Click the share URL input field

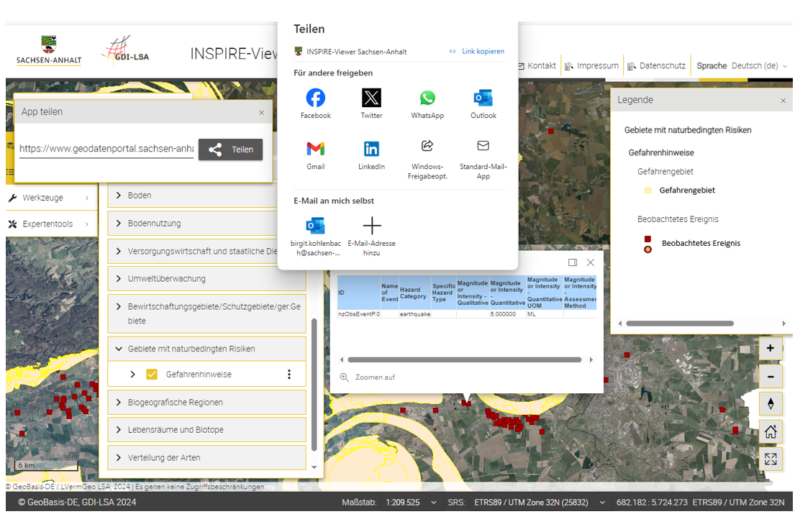point(106,150)
